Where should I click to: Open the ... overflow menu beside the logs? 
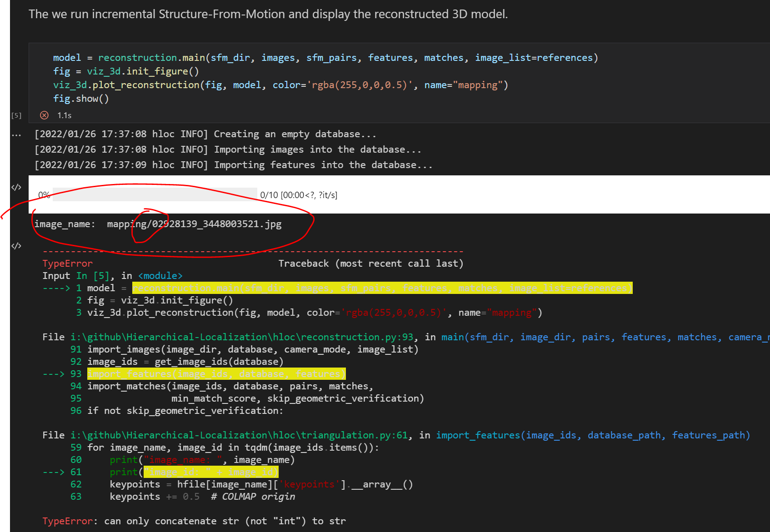pos(16,134)
